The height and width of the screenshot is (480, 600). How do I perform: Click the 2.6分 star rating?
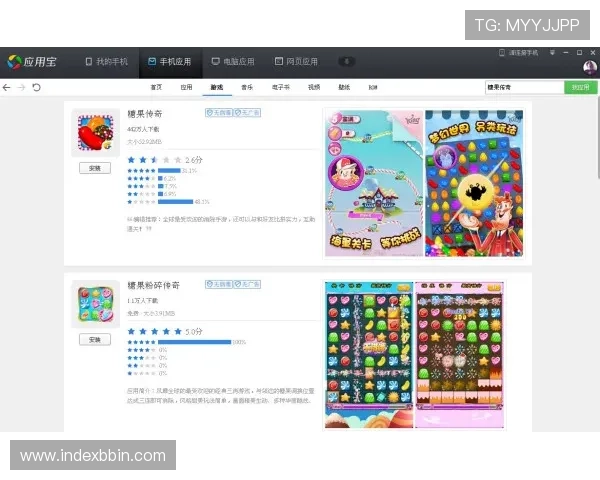tap(165, 160)
